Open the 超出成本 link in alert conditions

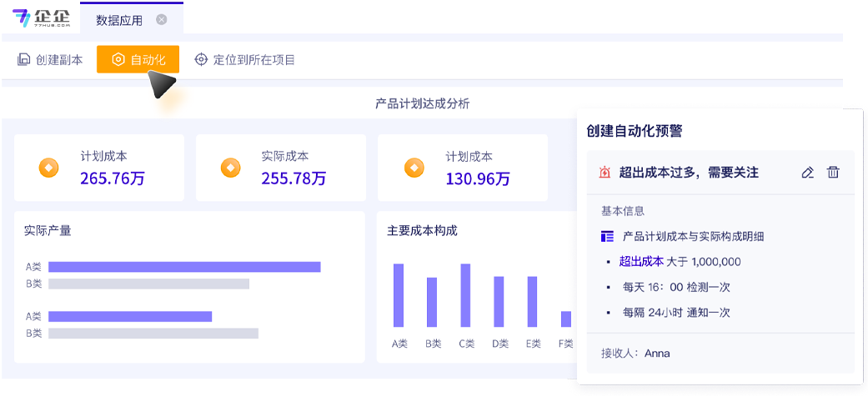click(641, 262)
